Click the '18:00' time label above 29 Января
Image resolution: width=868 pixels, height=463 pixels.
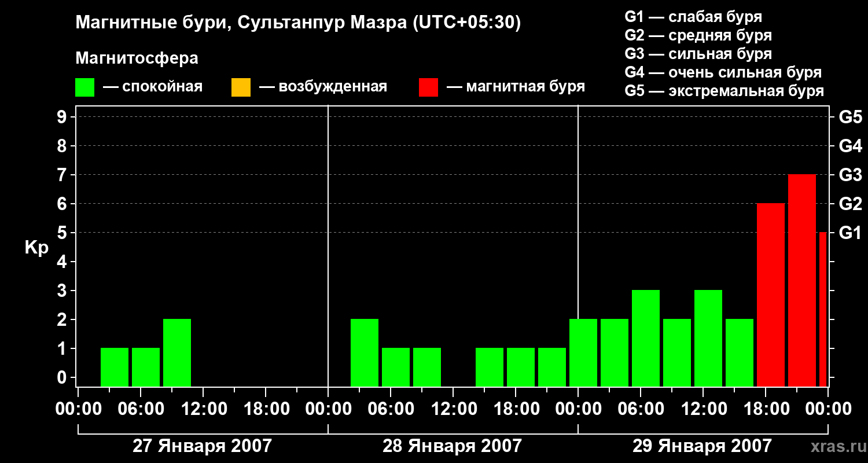[766, 409]
